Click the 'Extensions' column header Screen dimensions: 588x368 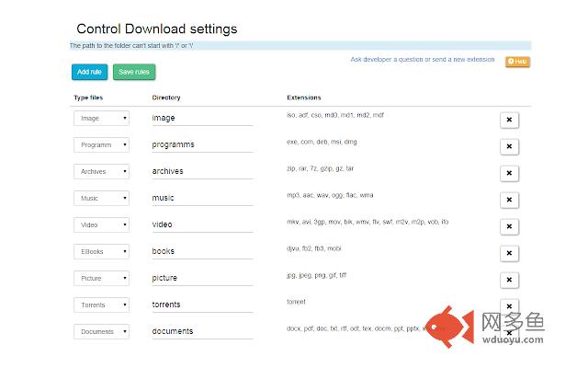tap(304, 98)
